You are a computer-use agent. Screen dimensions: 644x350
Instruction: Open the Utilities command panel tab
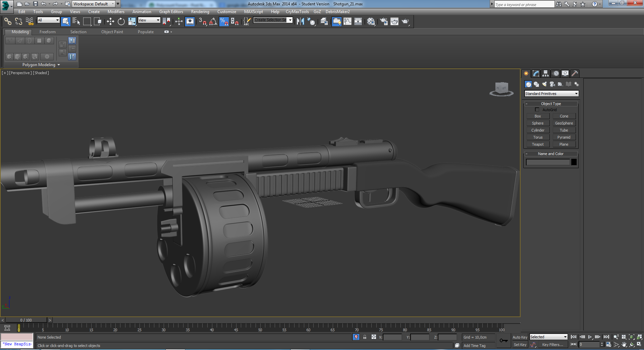[x=575, y=73]
